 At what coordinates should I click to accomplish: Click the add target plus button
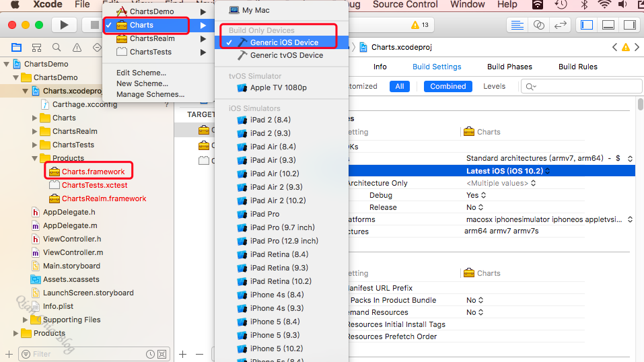pos(183,354)
